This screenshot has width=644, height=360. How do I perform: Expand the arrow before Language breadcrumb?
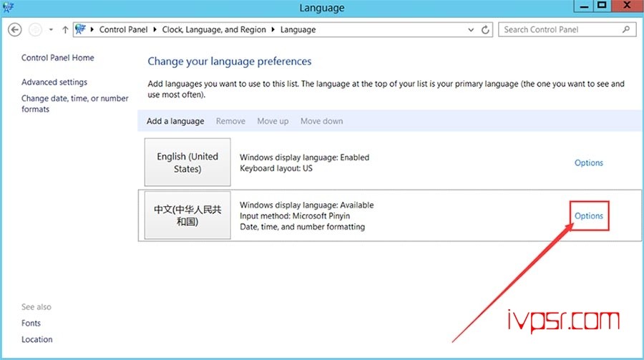(x=273, y=29)
